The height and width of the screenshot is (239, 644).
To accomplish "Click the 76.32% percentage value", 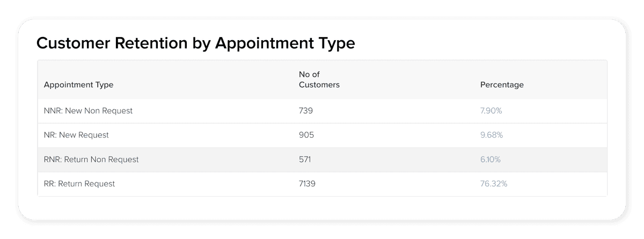I will coord(493,184).
